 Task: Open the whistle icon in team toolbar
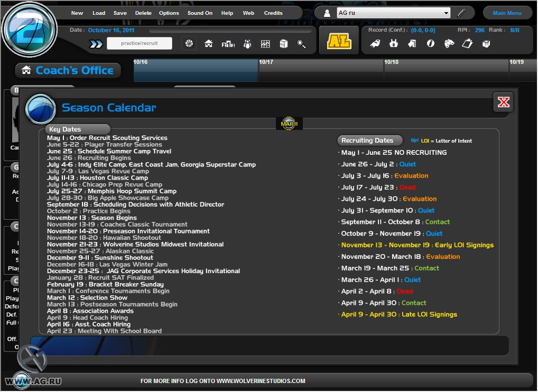point(375,43)
